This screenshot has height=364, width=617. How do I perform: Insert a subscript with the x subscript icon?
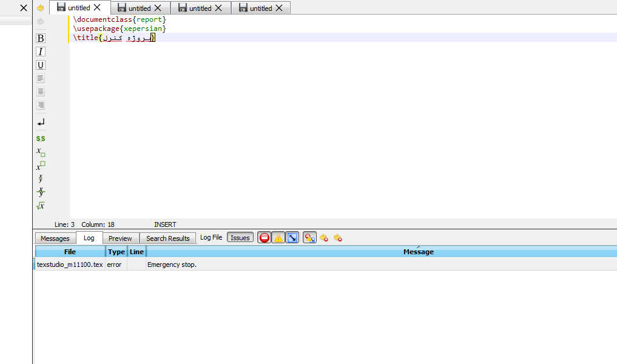point(41,152)
